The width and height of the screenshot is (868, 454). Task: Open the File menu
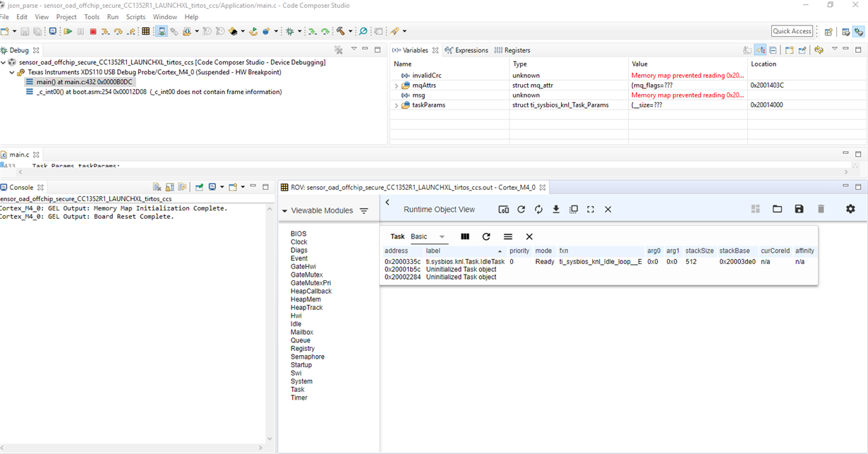pos(5,17)
